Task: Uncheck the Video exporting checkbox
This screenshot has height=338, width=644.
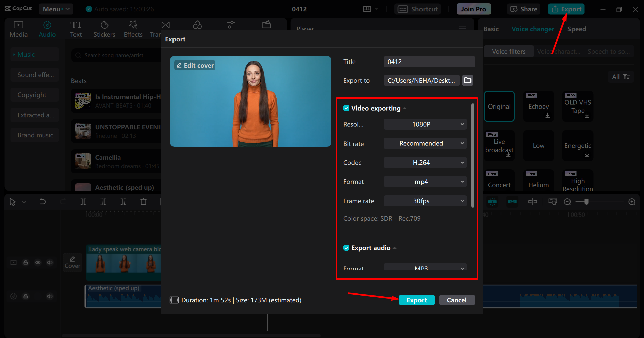Action: (x=346, y=108)
